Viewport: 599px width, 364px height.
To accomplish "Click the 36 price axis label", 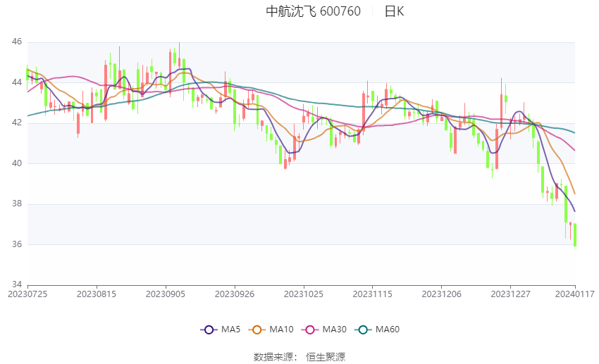I will 17,244.
